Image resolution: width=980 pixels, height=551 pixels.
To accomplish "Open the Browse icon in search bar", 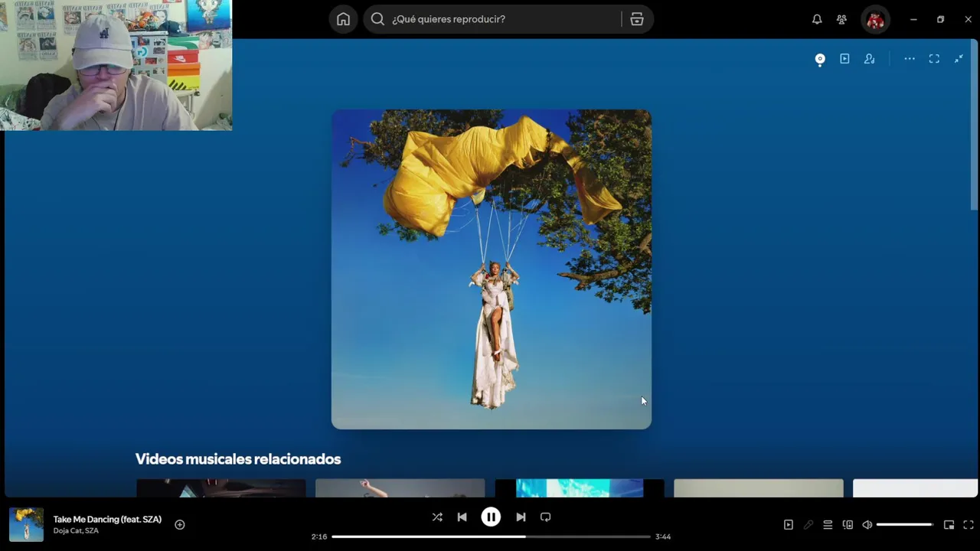I will pos(637,19).
